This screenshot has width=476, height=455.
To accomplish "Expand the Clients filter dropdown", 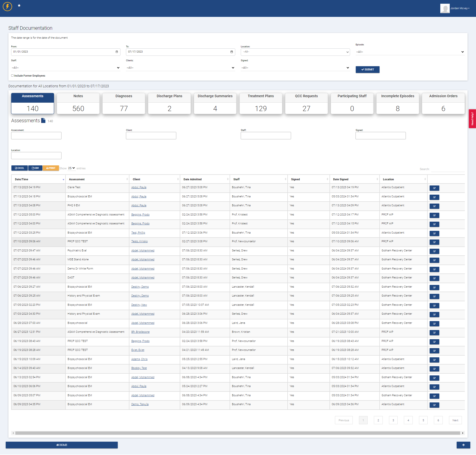I will coord(180,68).
